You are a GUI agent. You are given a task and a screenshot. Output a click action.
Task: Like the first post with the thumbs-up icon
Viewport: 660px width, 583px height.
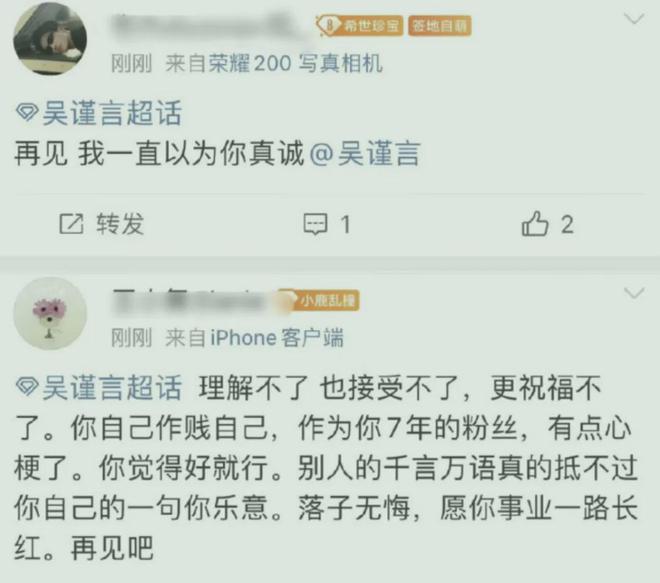point(535,224)
